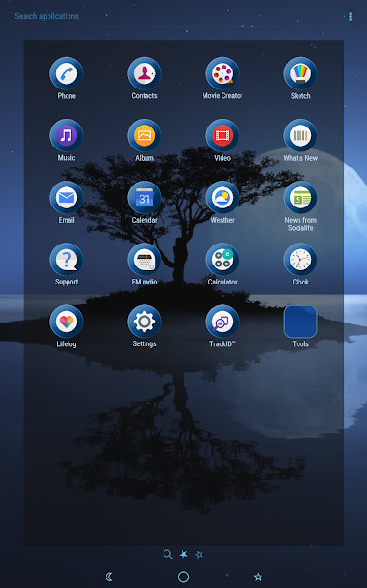Launch TrackID app
This screenshot has height=588, width=367.
click(x=222, y=322)
